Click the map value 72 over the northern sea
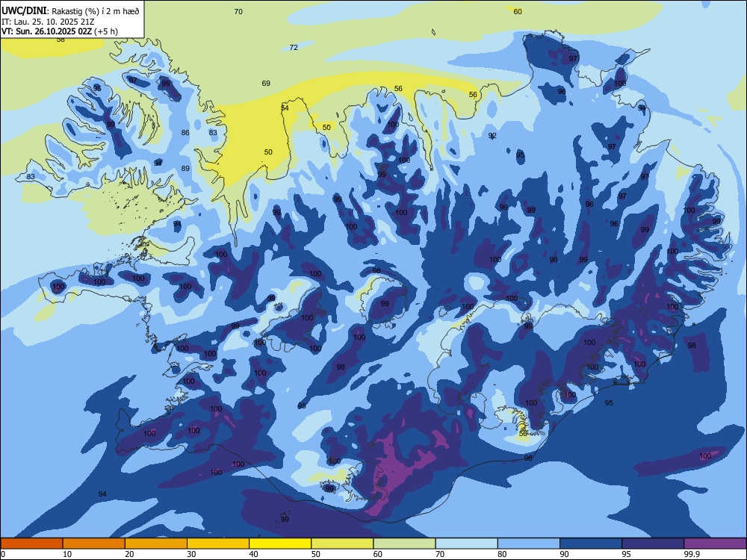The image size is (747, 560). coord(294,47)
